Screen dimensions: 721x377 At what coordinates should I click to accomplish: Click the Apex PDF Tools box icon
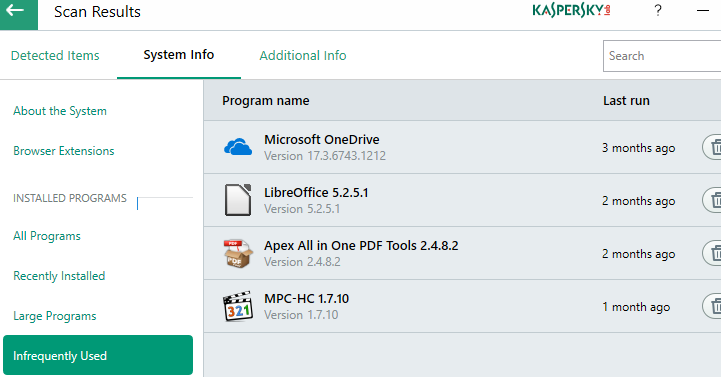coord(238,253)
